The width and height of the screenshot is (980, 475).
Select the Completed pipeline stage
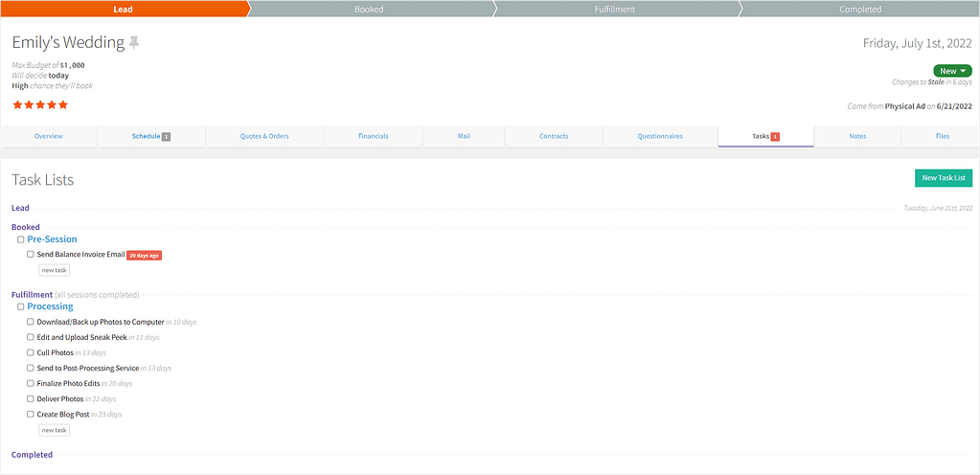860,9
